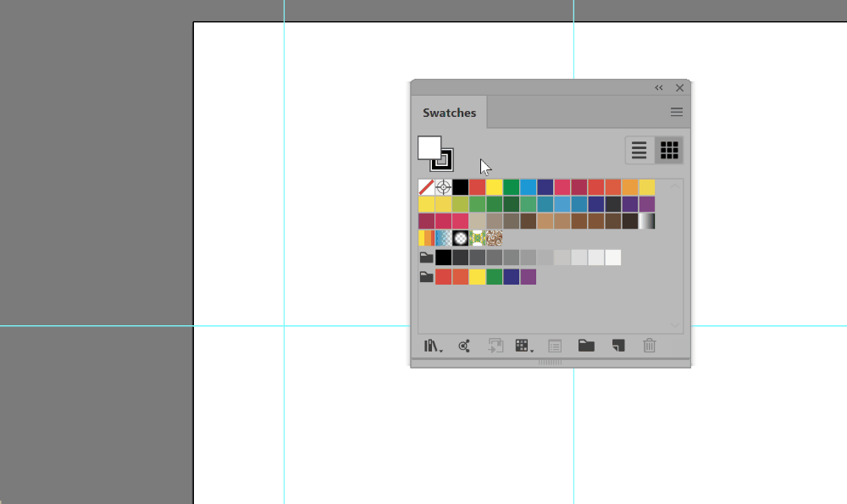Screen dimensions: 847x504
Task: Switch swatches to list view
Action: click(639, 150)
